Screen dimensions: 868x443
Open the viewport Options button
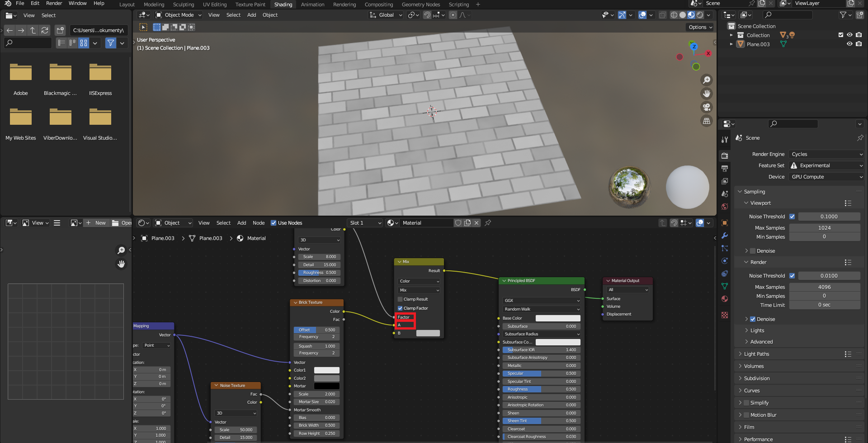pyautogui.click(x=700, y=27)
